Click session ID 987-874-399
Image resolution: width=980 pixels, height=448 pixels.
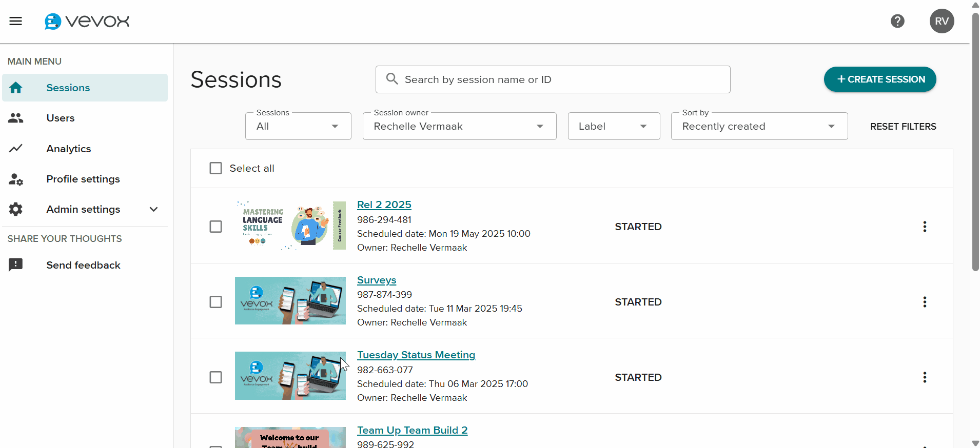385,295
